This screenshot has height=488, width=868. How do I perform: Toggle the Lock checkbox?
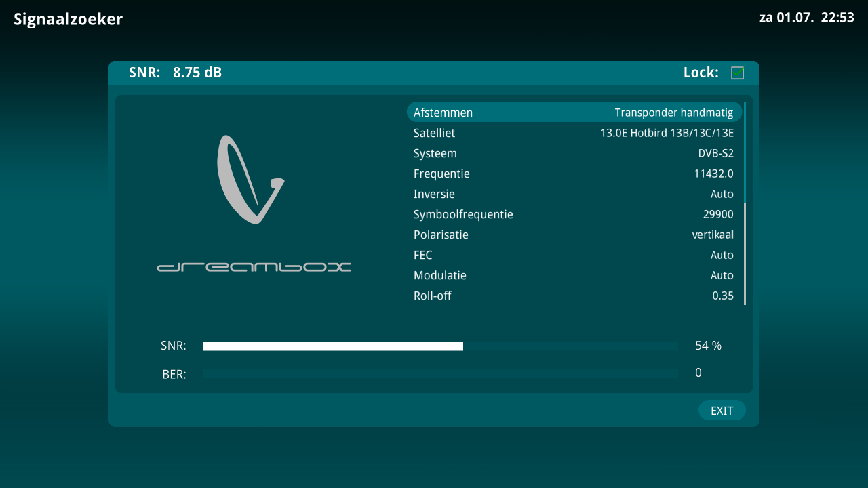click(737, 73)
